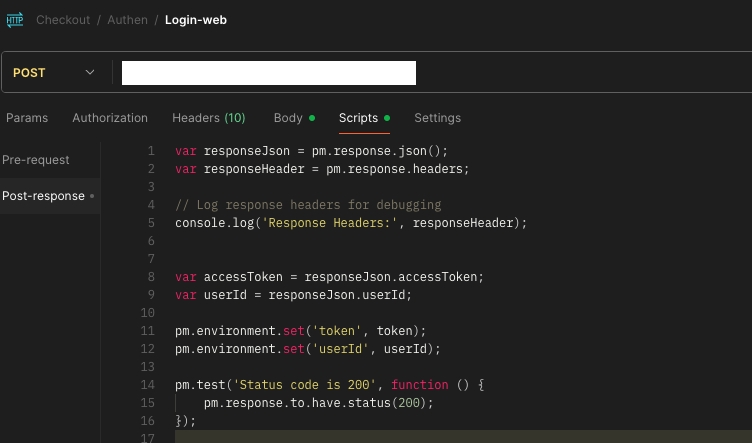Select the Post-response script section
This screenshot has height=443, width=752.
pyautogui.click(x=44, y=196)
